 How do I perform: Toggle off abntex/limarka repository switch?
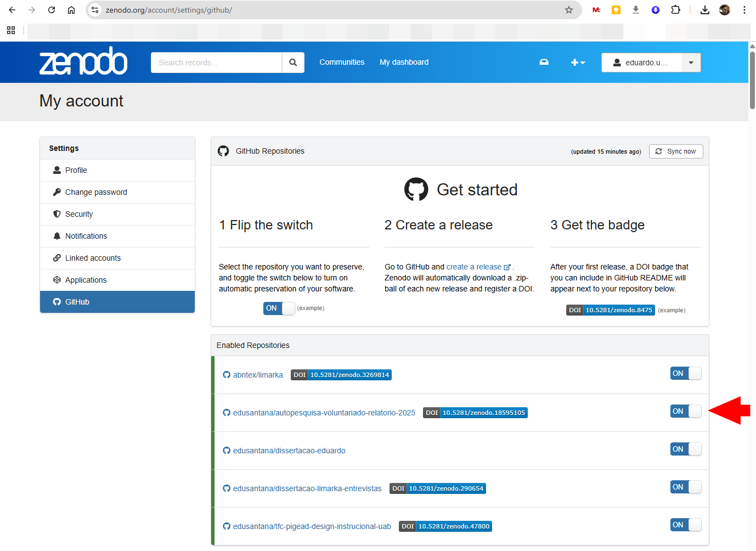click(686, 374)
